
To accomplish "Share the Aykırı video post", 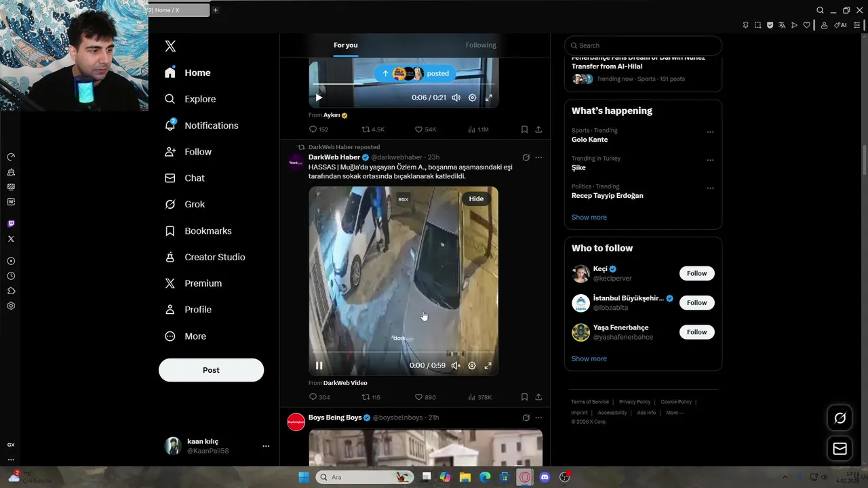I will point(538,129).
